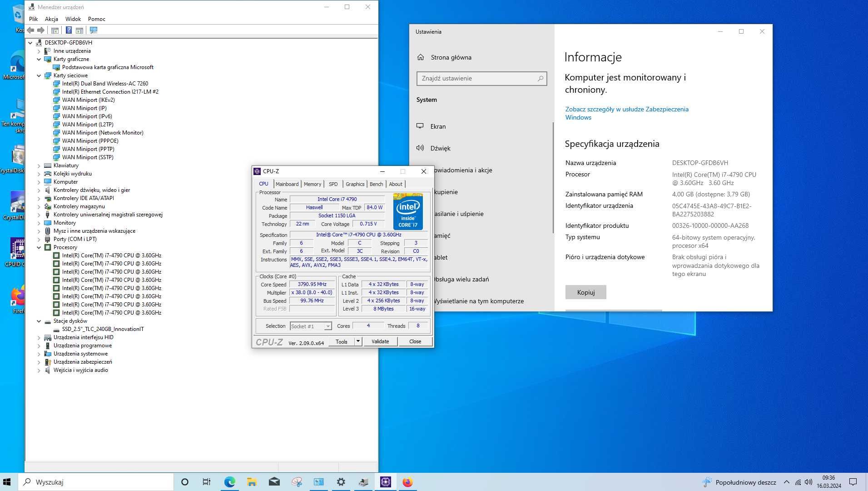Select WAN Miniport (PPPOE) entry
This screenshot has height=491, width=868.
[90, 141]
